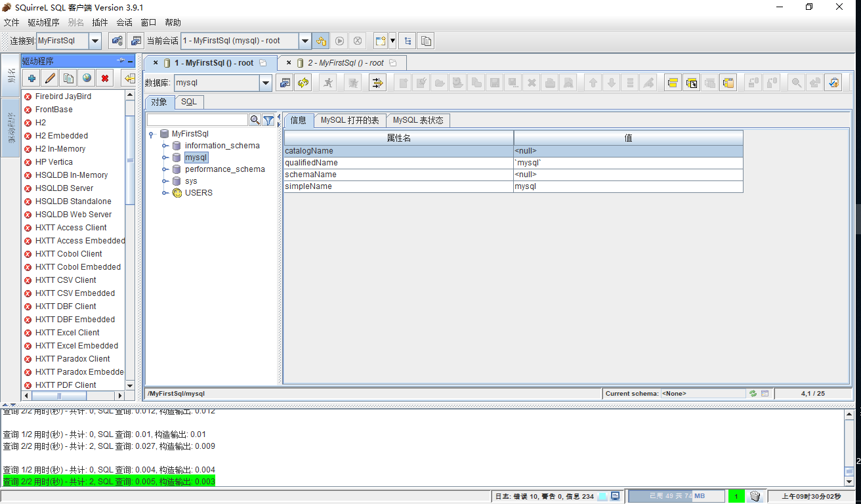Click the object tree icon in top toolbar
Image resolution: width=861 pixels, height=504 pixels.
coord(408,41)
